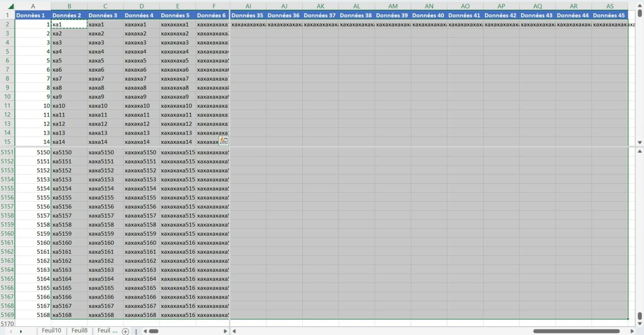Select row 5151 by clicking its header
Image resolution: width=644 pixels, height=335 pixels.
8,152
